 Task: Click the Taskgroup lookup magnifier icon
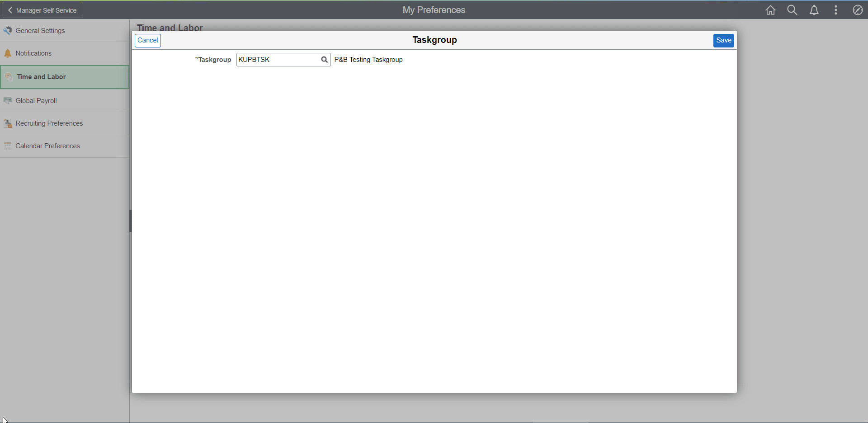(324, 59)
